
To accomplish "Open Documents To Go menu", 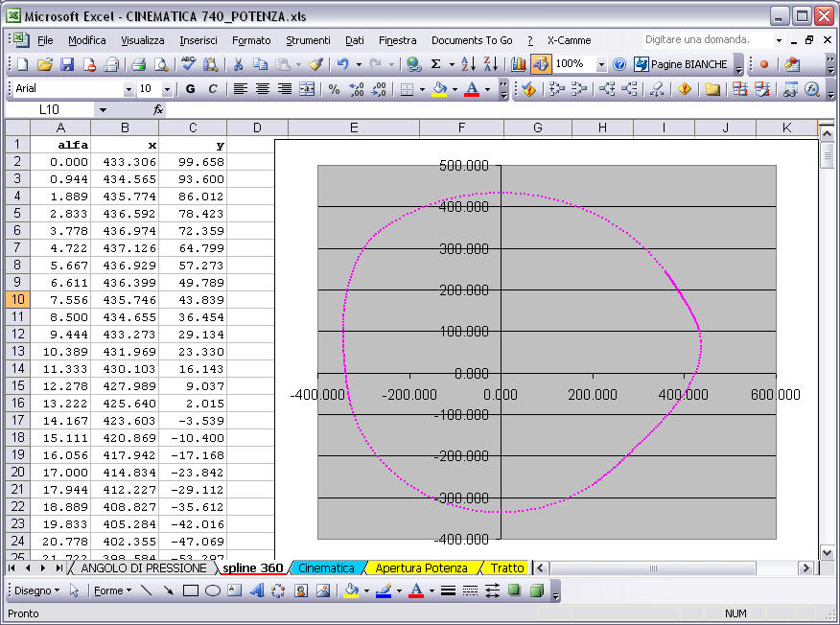I will (472, 40).
